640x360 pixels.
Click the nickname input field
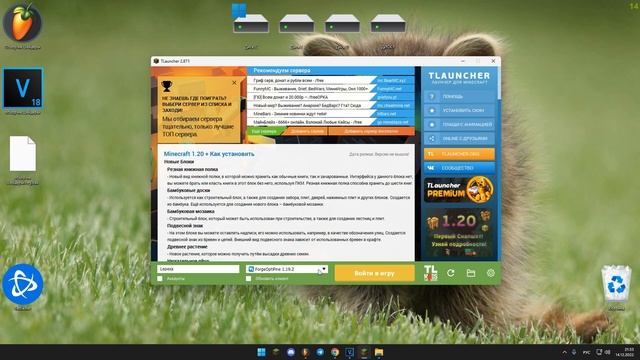[198, 269]
